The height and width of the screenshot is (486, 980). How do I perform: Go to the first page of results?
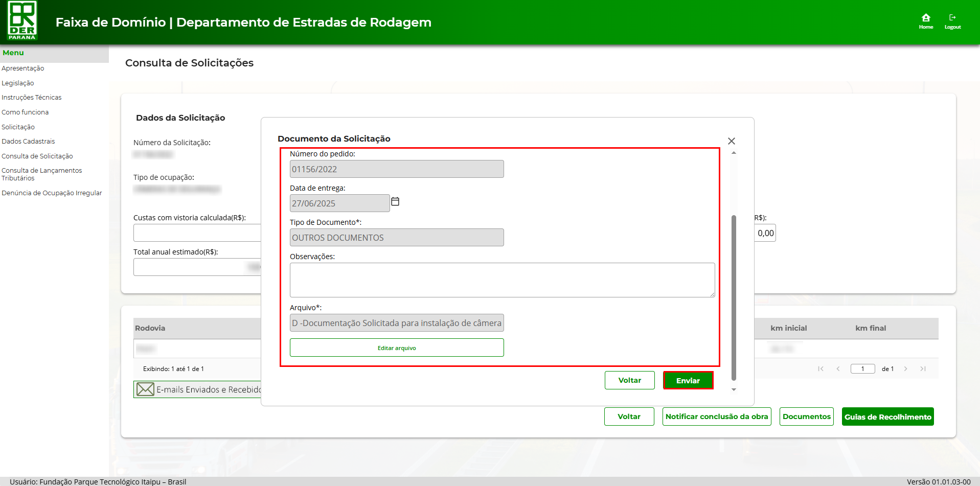[x=821, y=368]
